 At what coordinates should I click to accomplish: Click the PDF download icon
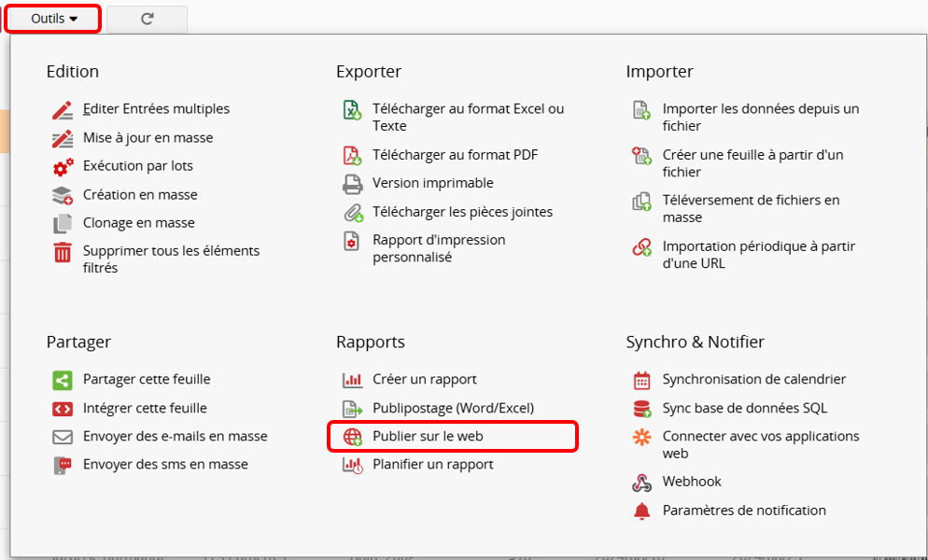coord(352,155)
